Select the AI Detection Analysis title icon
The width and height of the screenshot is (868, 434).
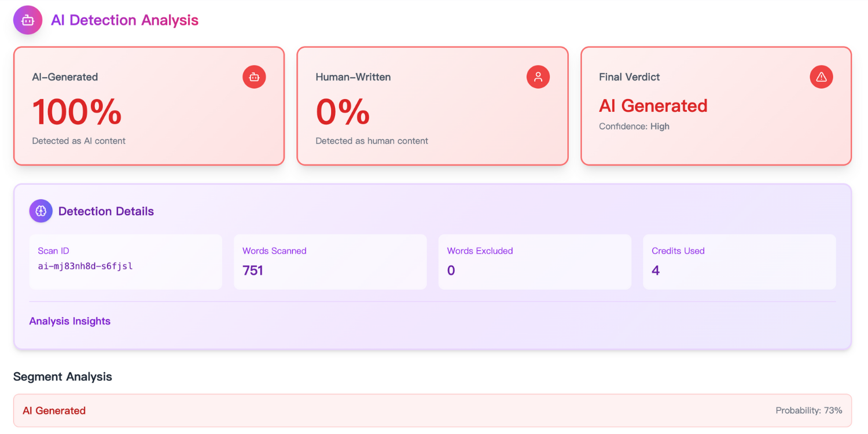[27, 20]
